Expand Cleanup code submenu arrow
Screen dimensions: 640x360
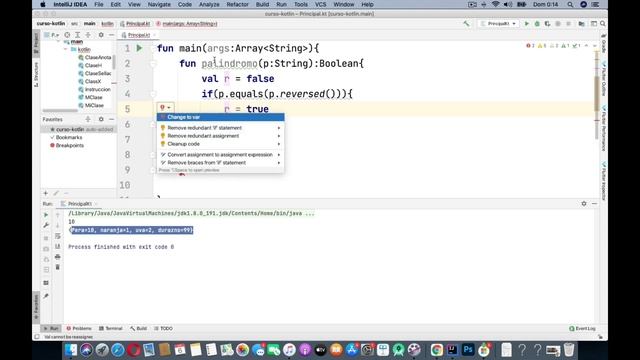tap(279, 144)
